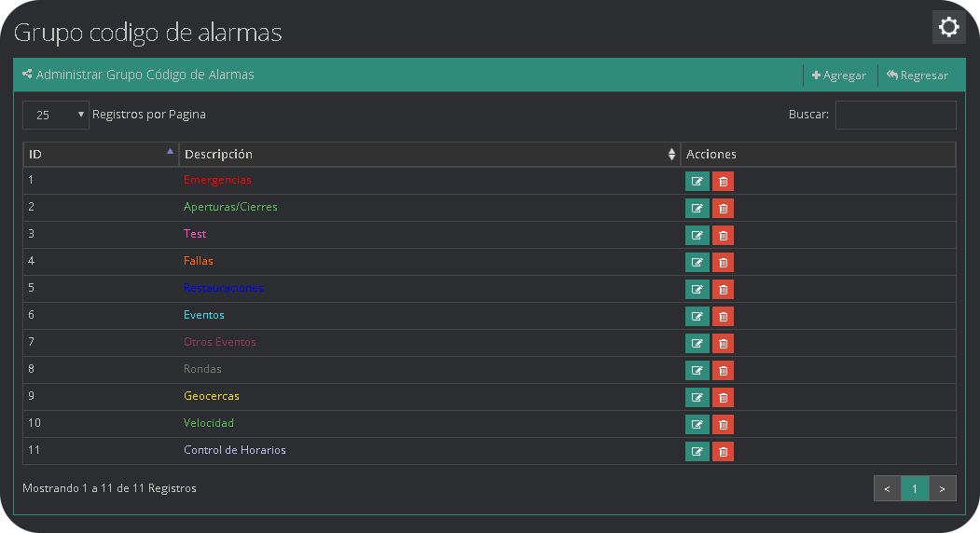980x533 pixels.
Task: Select page 1 in pagination
Action: [915, 488]
